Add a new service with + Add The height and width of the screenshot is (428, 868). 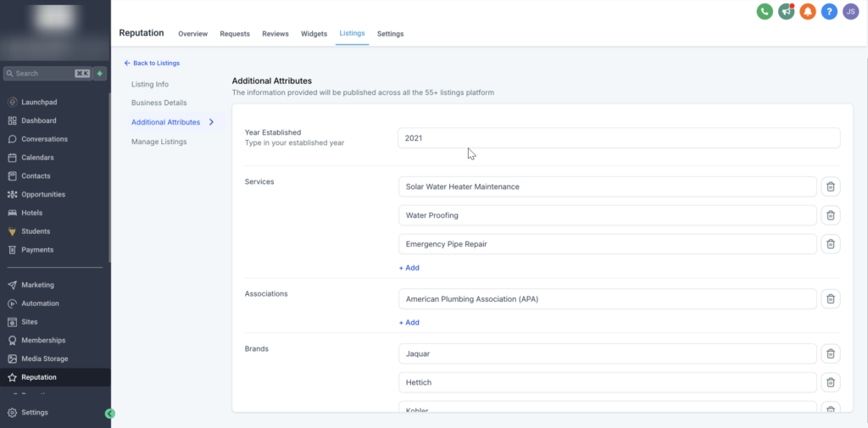click(409, 268)
